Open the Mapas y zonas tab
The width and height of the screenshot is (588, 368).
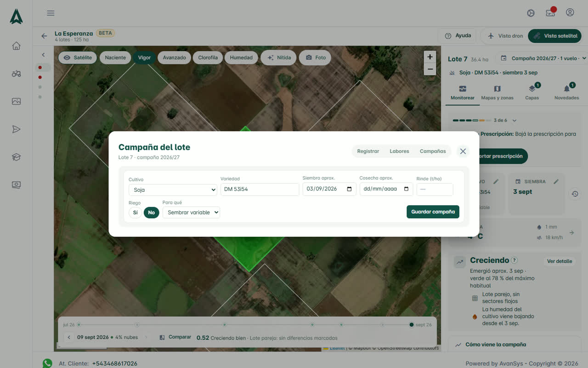497,92
